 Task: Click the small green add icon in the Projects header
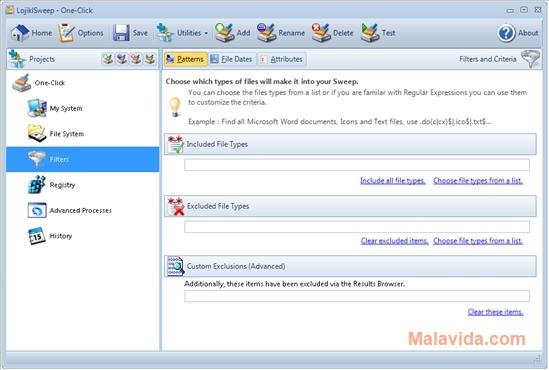108,59
